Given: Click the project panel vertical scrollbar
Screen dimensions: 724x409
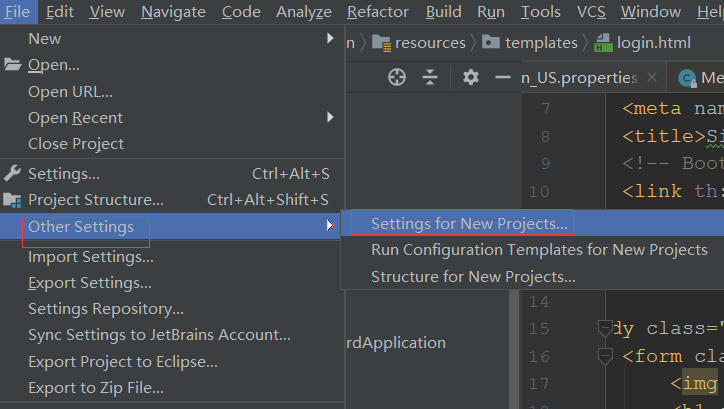Looking at the screenshot, I should coord(514,349).
